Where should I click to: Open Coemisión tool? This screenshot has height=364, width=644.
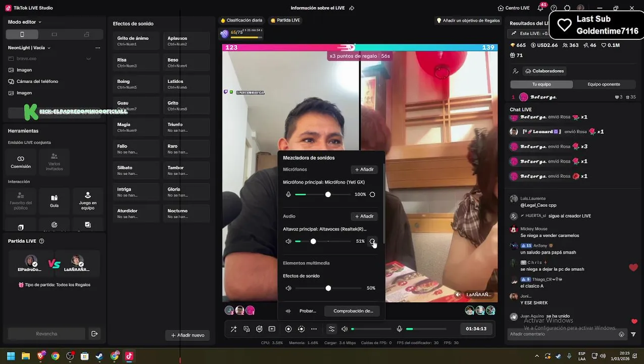(x=21, y=162)
